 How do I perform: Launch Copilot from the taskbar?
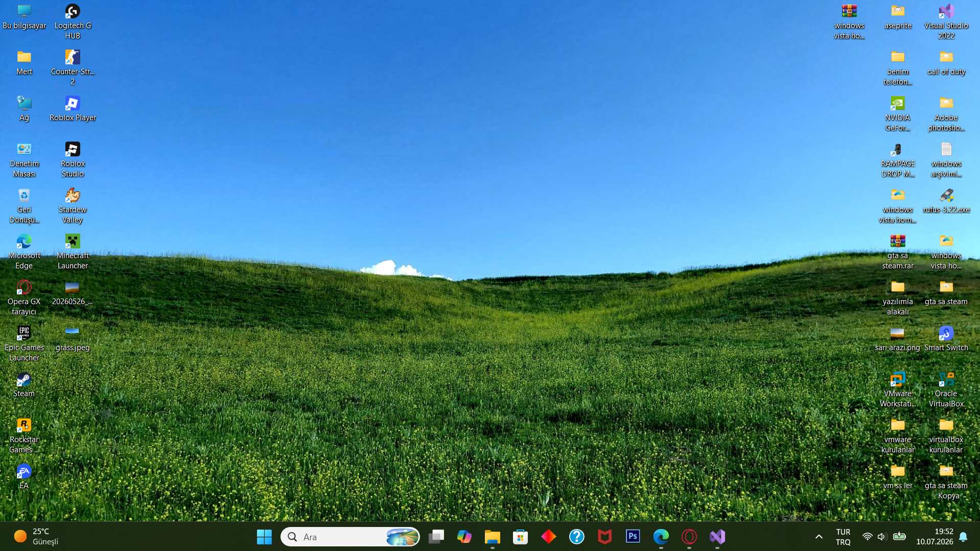464,537
